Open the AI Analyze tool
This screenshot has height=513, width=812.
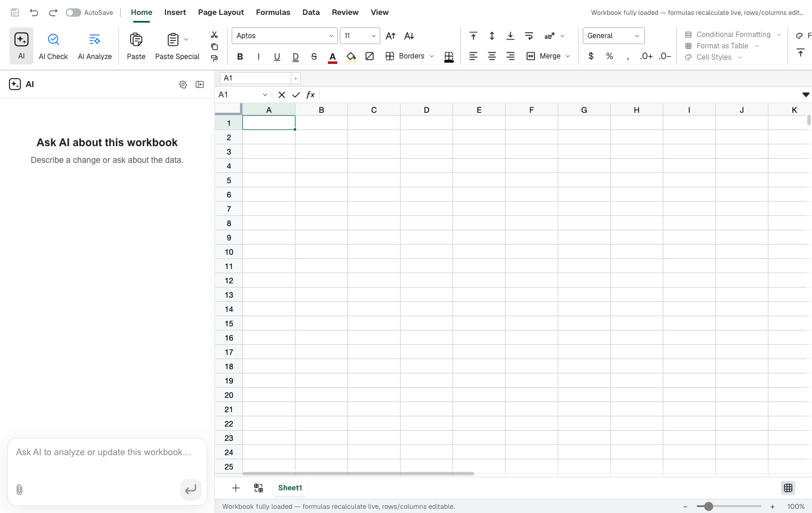click(x=95, y=46)
